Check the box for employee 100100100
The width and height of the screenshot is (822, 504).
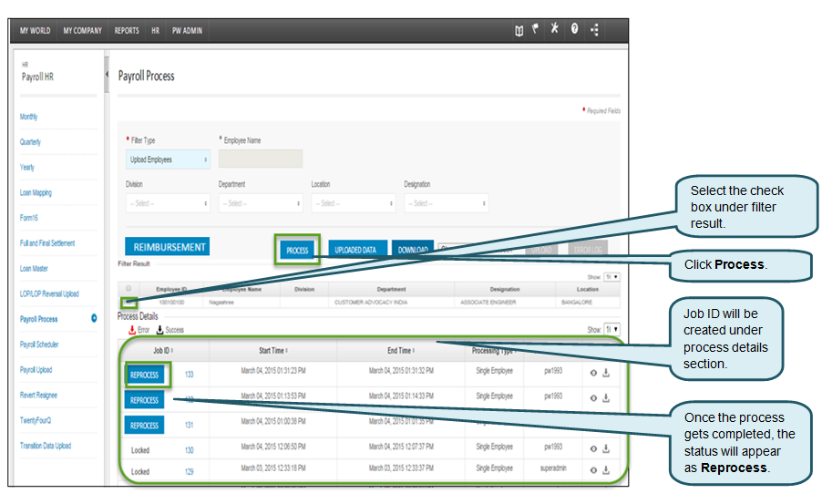coord(128,301)
